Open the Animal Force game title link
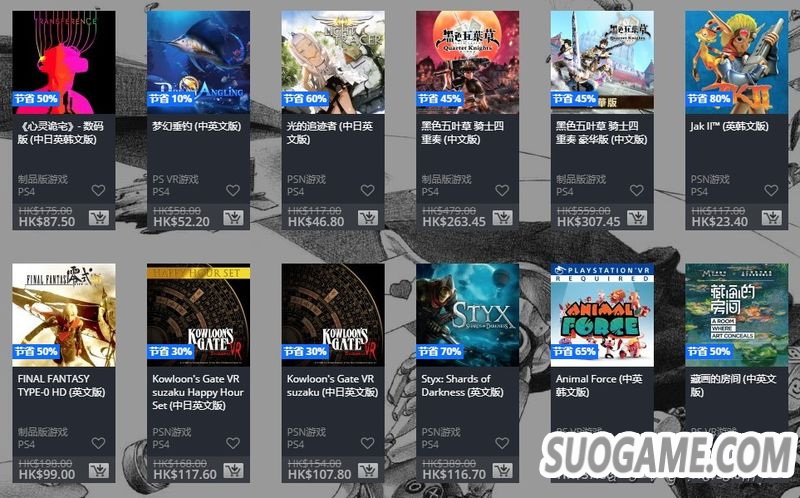Screen dimensions: 800x498 [x=598, y=385]
